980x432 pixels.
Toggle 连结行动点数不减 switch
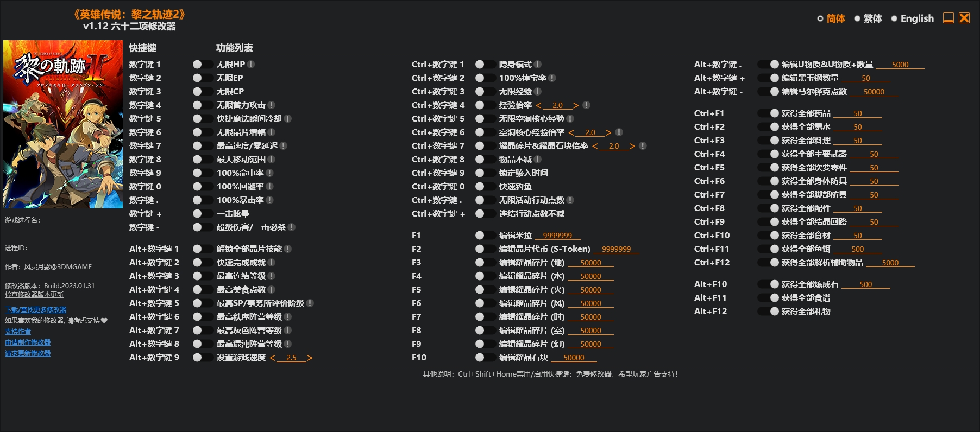485,213
